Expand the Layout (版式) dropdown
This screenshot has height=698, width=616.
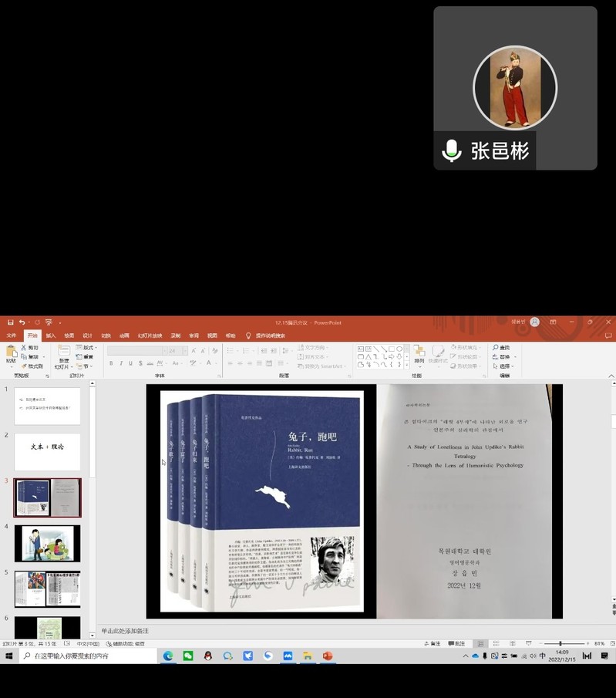click(86, 347)
